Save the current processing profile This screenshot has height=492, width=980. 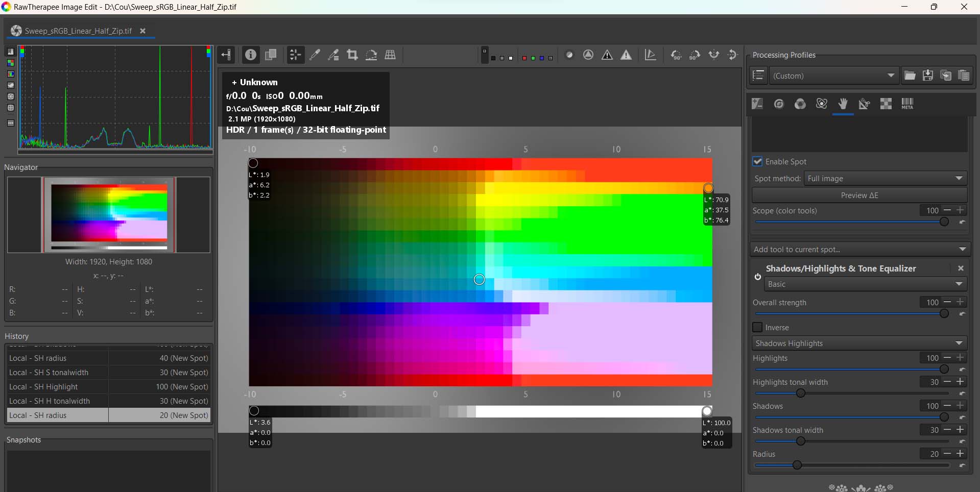click(927, 76)
